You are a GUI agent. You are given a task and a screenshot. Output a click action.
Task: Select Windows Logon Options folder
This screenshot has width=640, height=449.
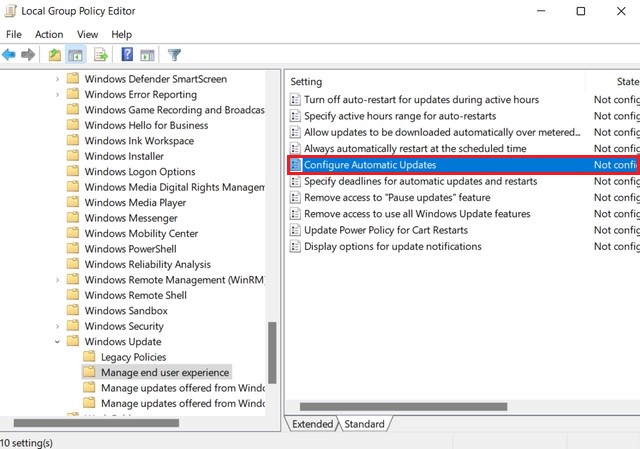(x=131, y=172)
